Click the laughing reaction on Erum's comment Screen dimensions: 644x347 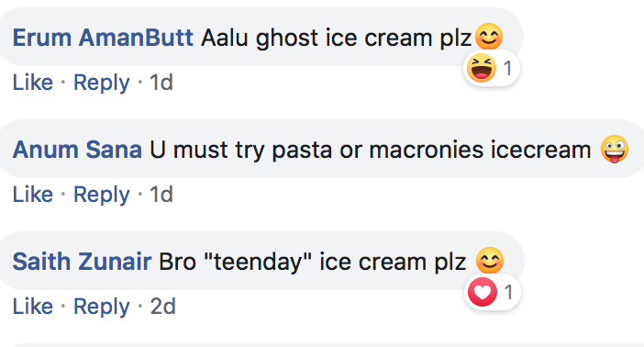tap(482, 68)
